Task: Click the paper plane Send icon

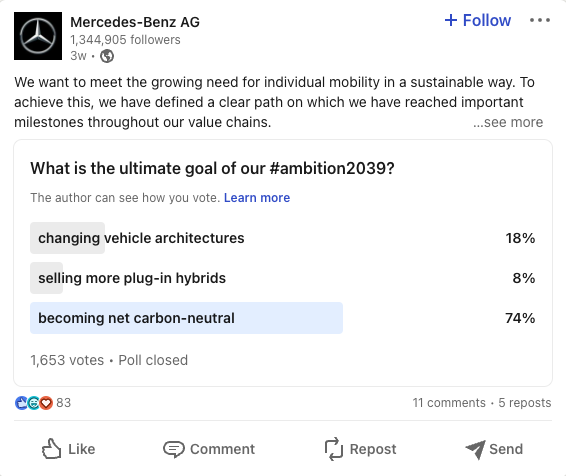Action: coord(475,449)
